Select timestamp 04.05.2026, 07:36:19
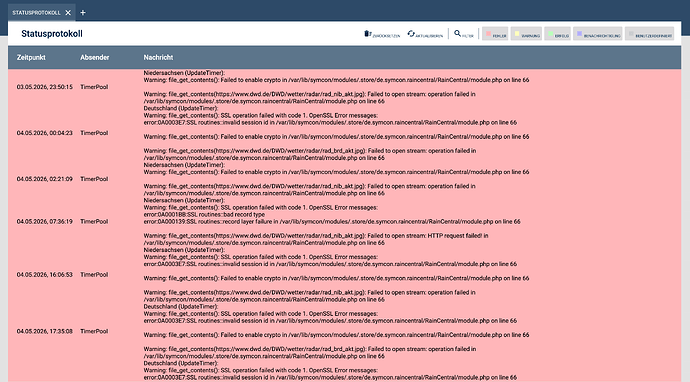The image size is (690, 382). (44, 221)
